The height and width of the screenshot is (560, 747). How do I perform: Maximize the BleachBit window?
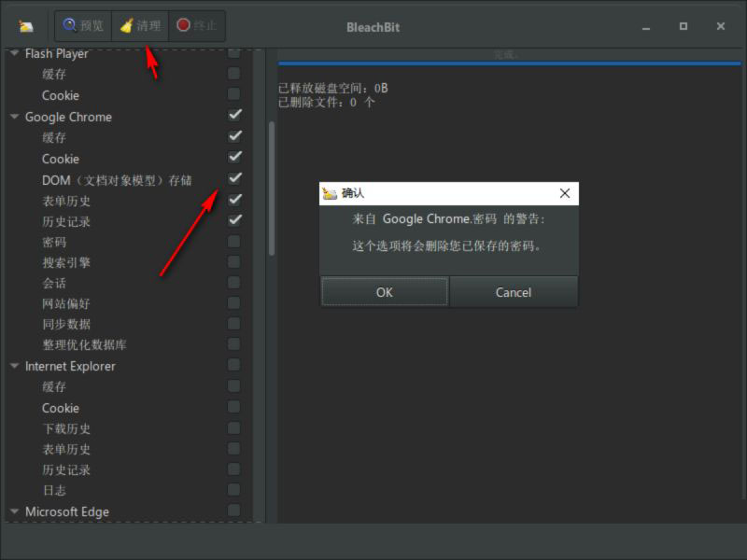[684, 26]
